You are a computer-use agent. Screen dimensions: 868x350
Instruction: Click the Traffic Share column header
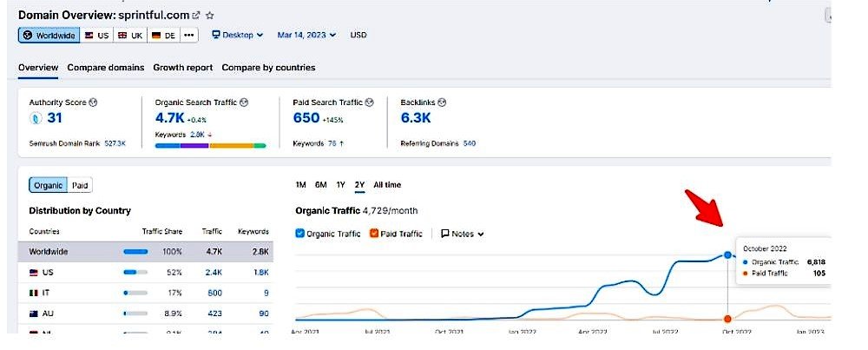tap(162, 232)
